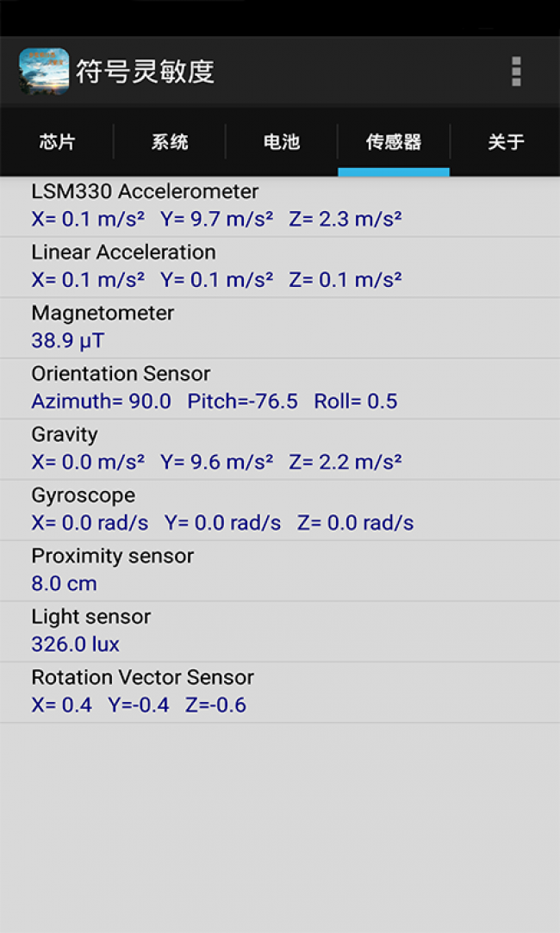Tap the 符号灵敏度 app title
This screenshot has width=560, height=933.
tap(145, 72)
